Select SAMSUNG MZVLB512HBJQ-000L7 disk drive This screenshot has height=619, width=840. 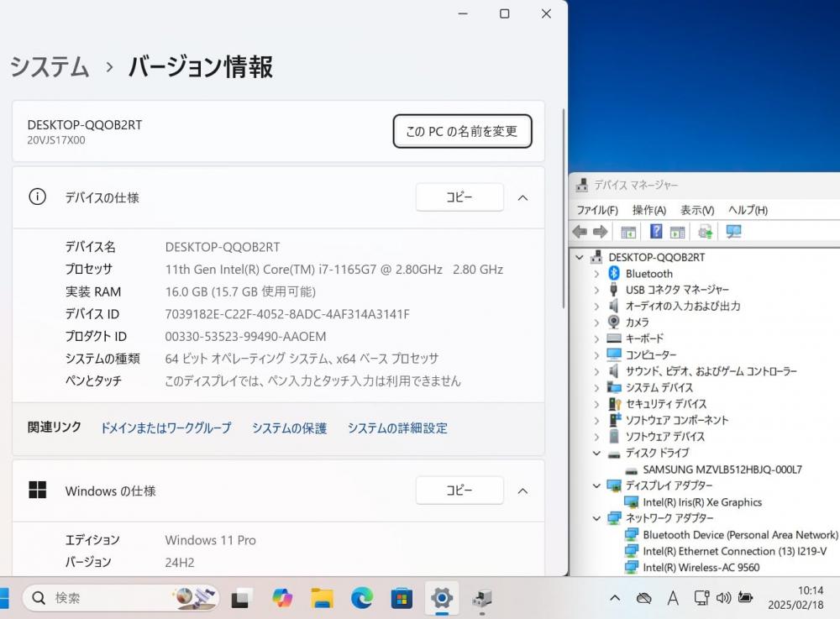pos(722,469)
